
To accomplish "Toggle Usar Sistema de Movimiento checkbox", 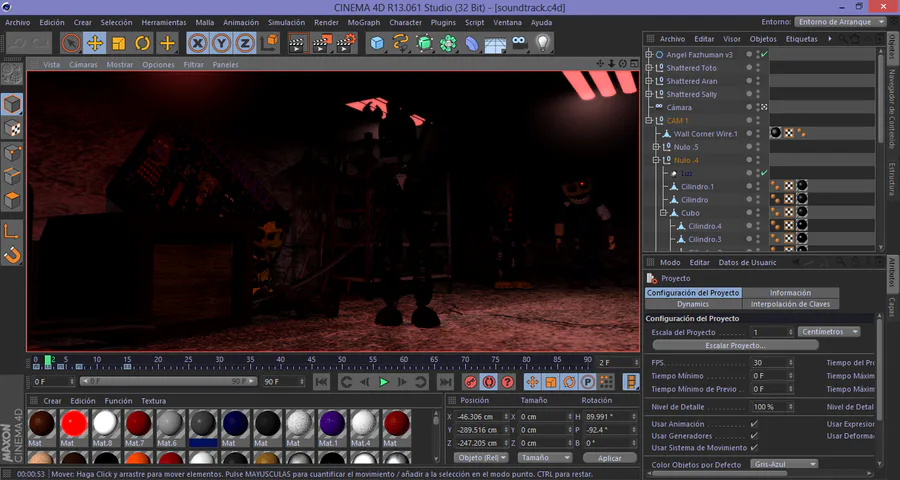I will 754,448.
